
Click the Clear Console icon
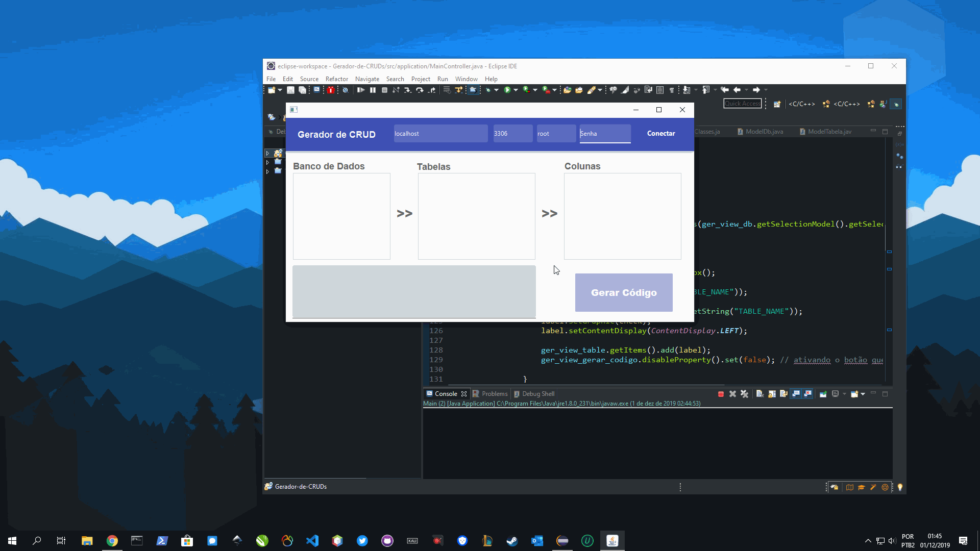(x=759, y=394)
